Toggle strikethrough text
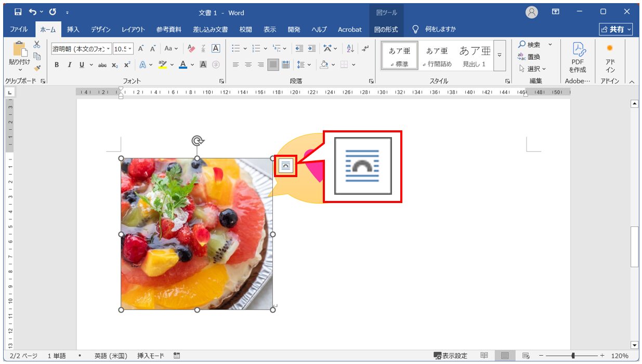Image resolution: width=642 pixels, height=364 pixels. coord(102,65)
